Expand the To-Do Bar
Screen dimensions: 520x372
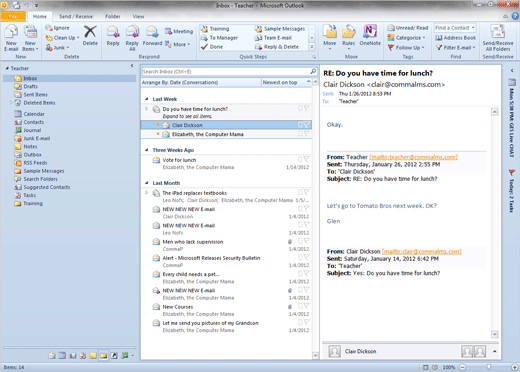[x=512, y=71]
